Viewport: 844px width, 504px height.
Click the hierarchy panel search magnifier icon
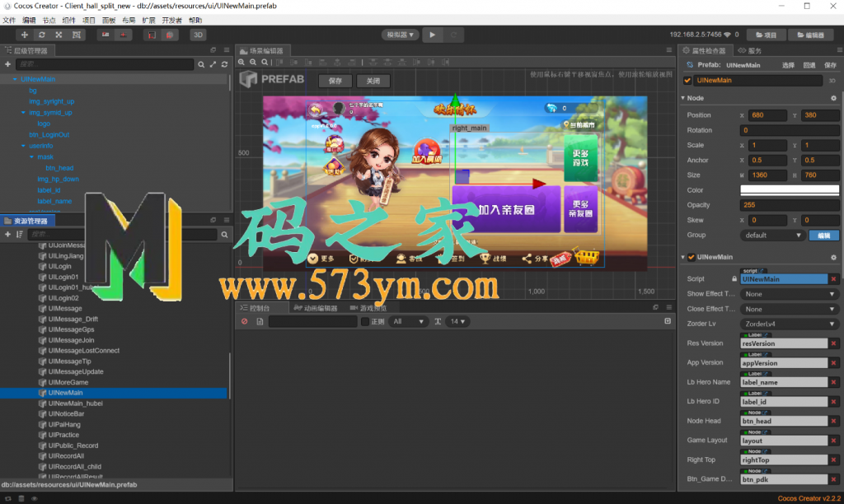coord(201,64)
